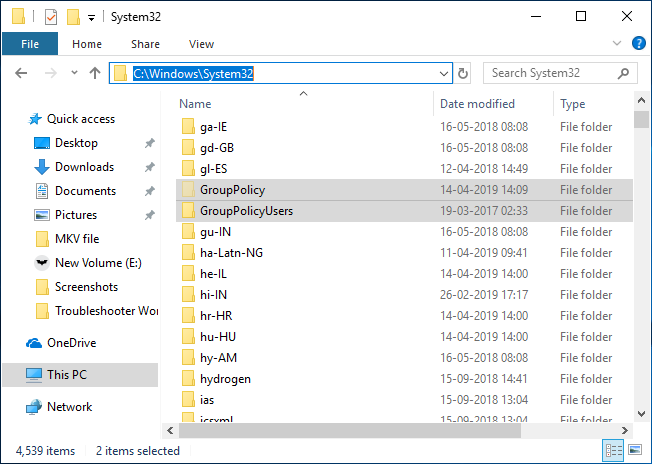Sort by the Date modified column header
Viewport: 652px width, 464px height.
tap(477, 104)
